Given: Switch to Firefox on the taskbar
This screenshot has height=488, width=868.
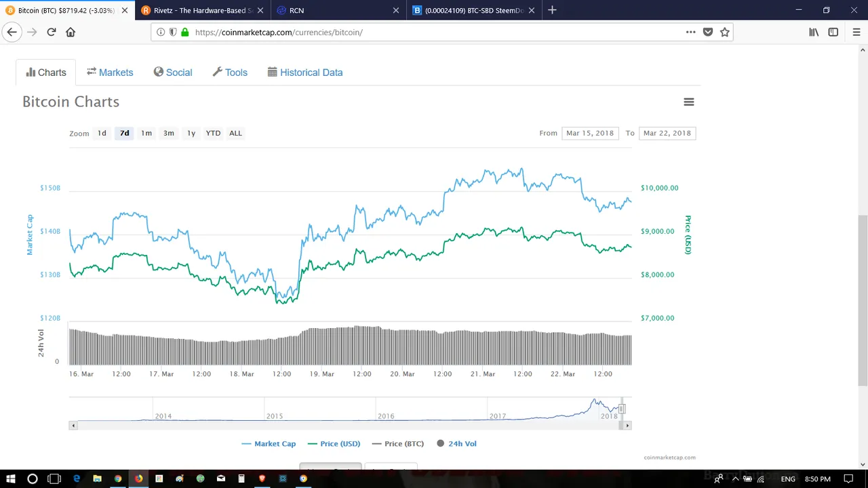Looking at the screenshot, I should pos(138,479).
